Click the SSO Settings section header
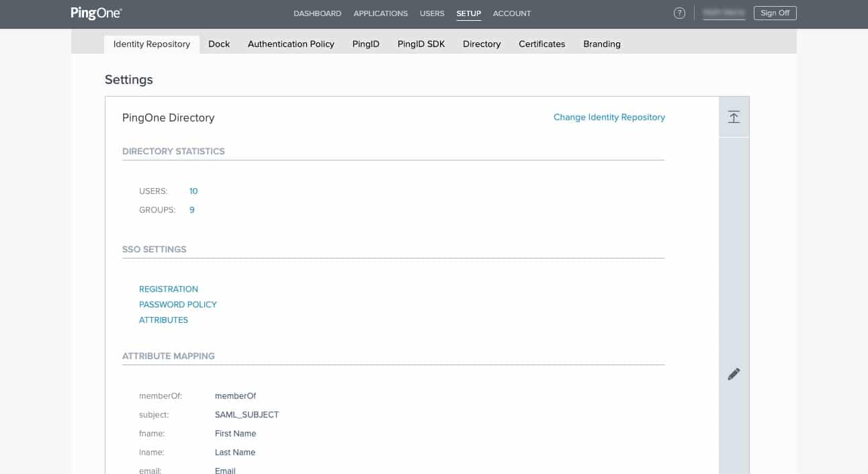 click(x=155, y=249)
